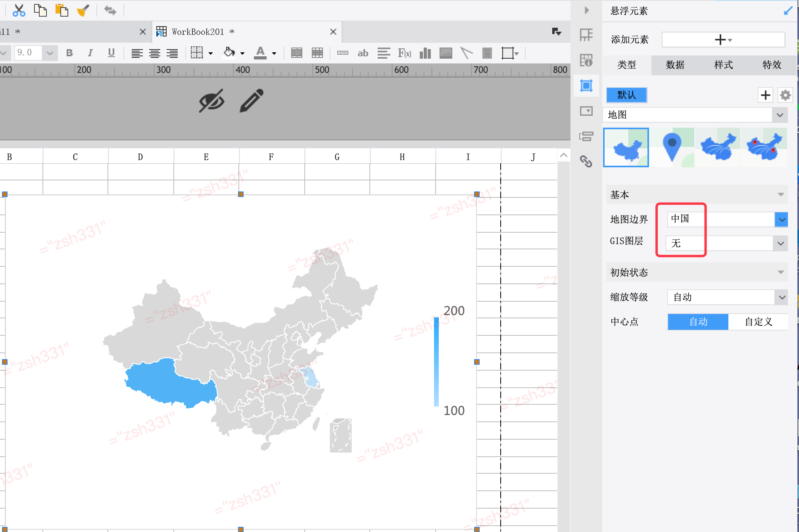Click the plus button beside 默认
799x532 pixels.
(x=766, y=95)
